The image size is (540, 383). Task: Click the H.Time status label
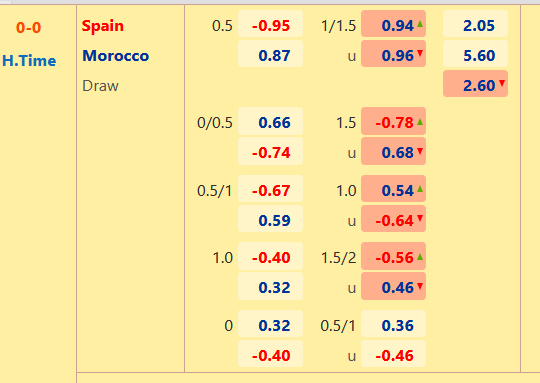(29, 61)
